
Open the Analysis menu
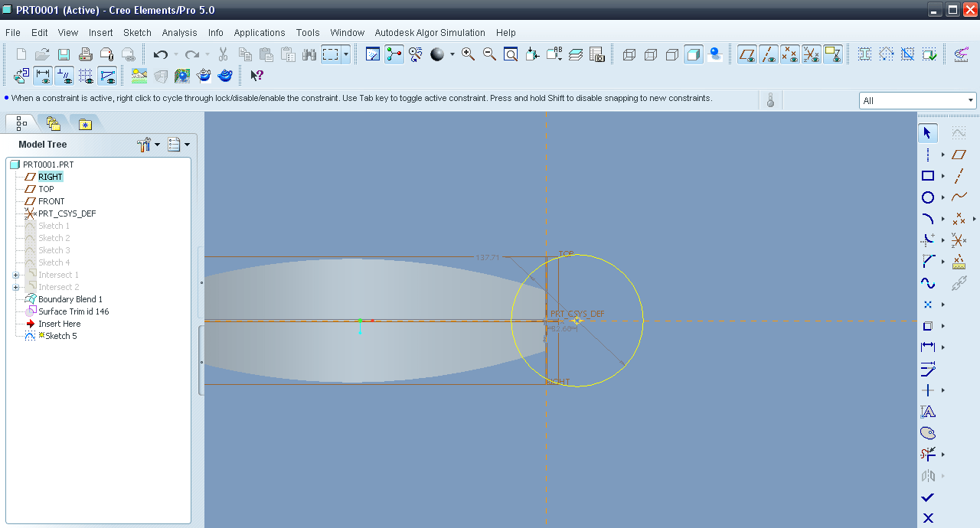180,33
